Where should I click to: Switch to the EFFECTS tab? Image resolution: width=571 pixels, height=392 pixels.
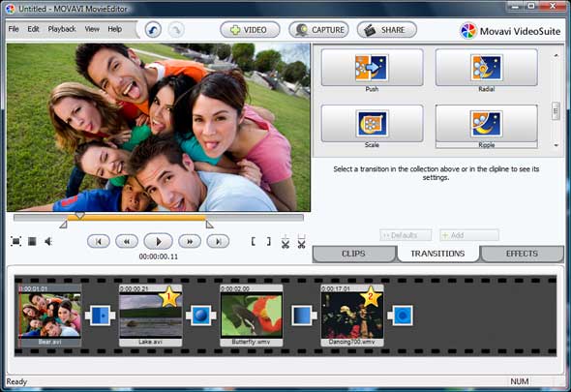(x=522, y=254)
